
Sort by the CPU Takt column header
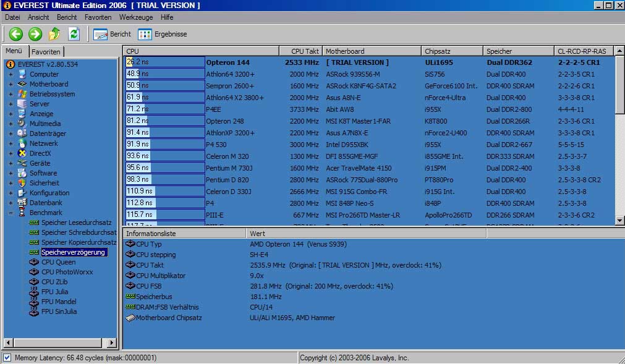(300, 51)
